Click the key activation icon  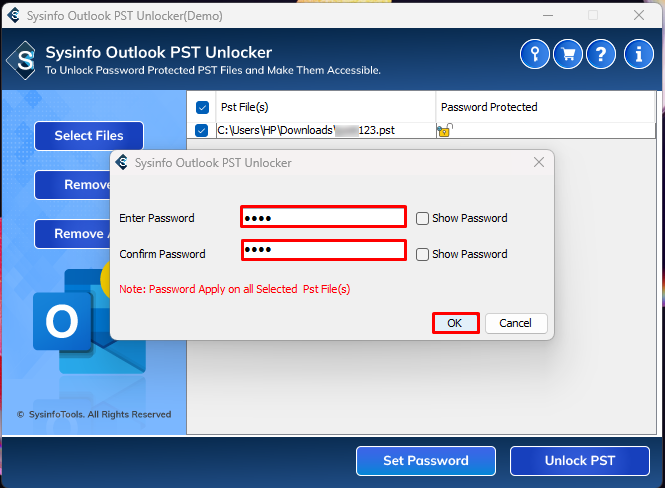click(x=535, y=54)
